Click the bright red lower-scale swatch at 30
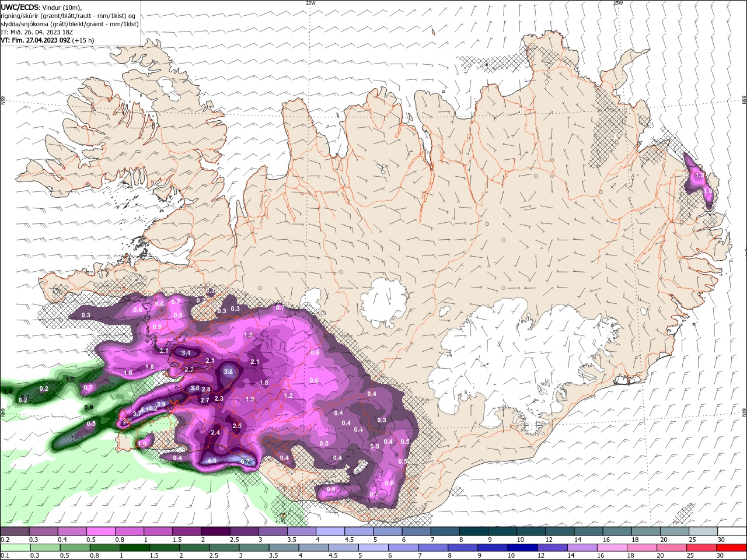747x560 pixels. 731,548
